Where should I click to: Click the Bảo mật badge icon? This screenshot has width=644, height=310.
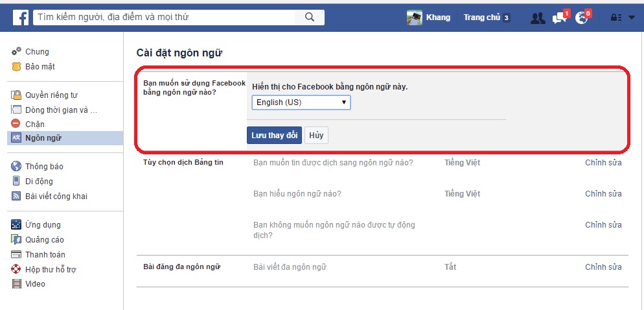click(16, 67)
